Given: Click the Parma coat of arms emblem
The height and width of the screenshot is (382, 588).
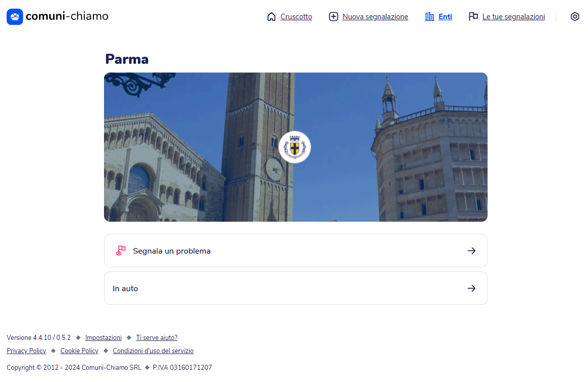Looking at the screenshot, I should coord(295,147).
